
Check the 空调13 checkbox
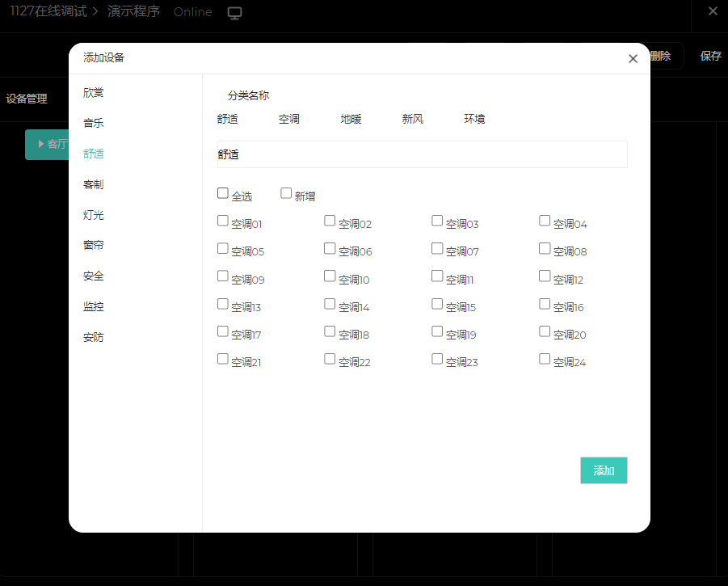[x=223, y=304]
